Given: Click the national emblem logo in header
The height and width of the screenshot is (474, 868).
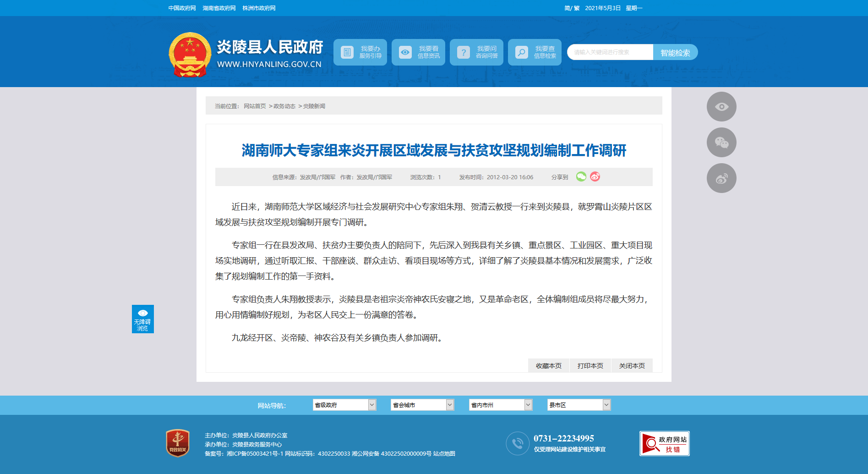Looking at the screenshot, I should coord(190,55).
